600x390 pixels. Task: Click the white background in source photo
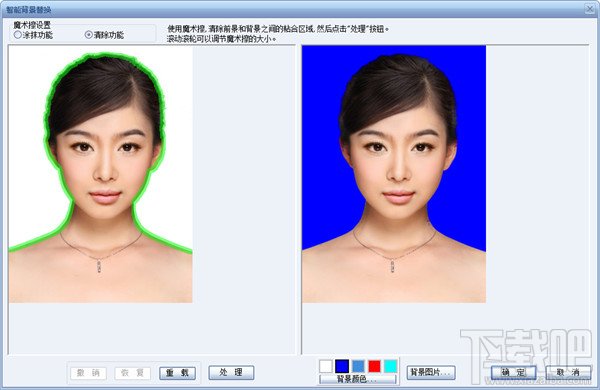click(x=27, y=153)
